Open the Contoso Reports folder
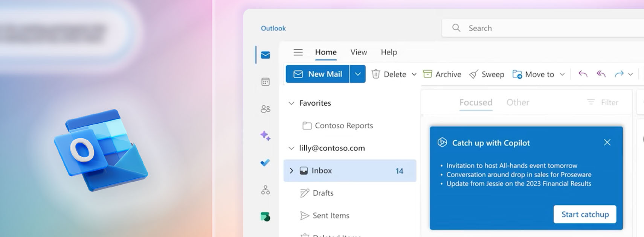 click(338, 126)
